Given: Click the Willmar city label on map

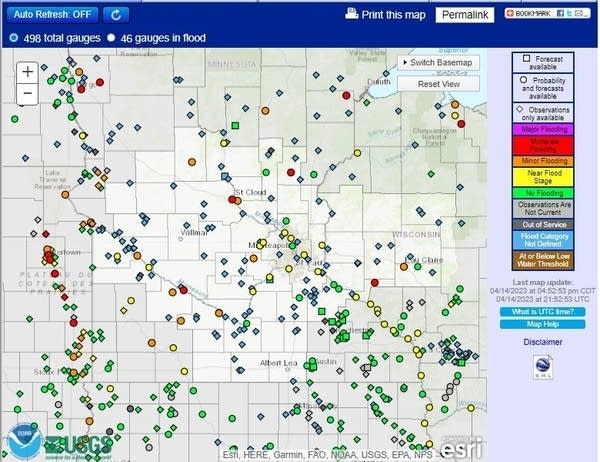Looking at the screenshot, I should click(x=194, y=232).
